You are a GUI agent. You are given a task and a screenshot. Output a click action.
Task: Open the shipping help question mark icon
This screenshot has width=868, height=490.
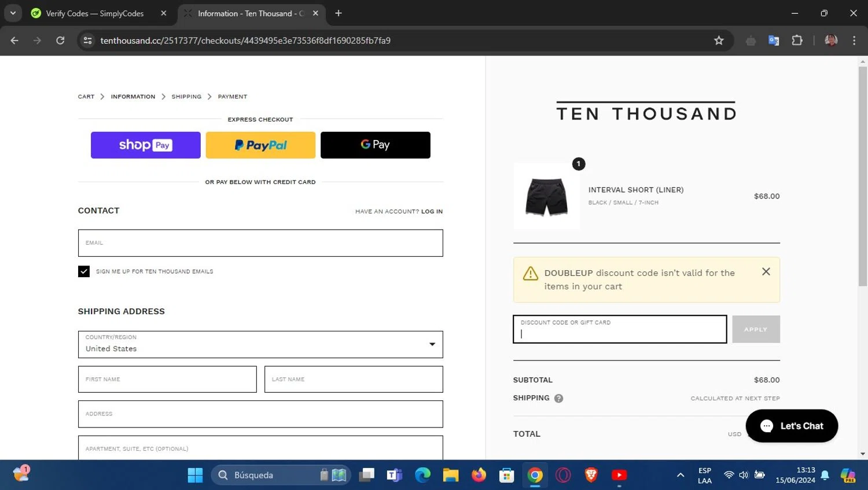coord(558,398)
